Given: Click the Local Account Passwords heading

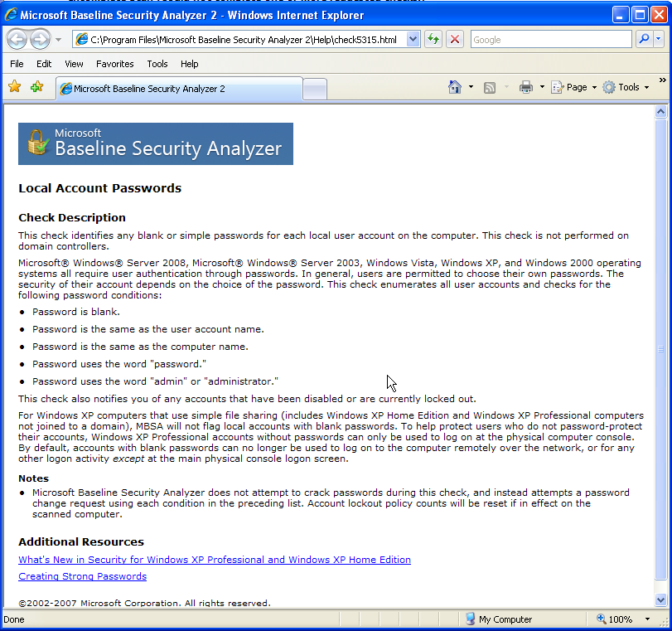Looking at the screenshot, I should tap(100, 188).
